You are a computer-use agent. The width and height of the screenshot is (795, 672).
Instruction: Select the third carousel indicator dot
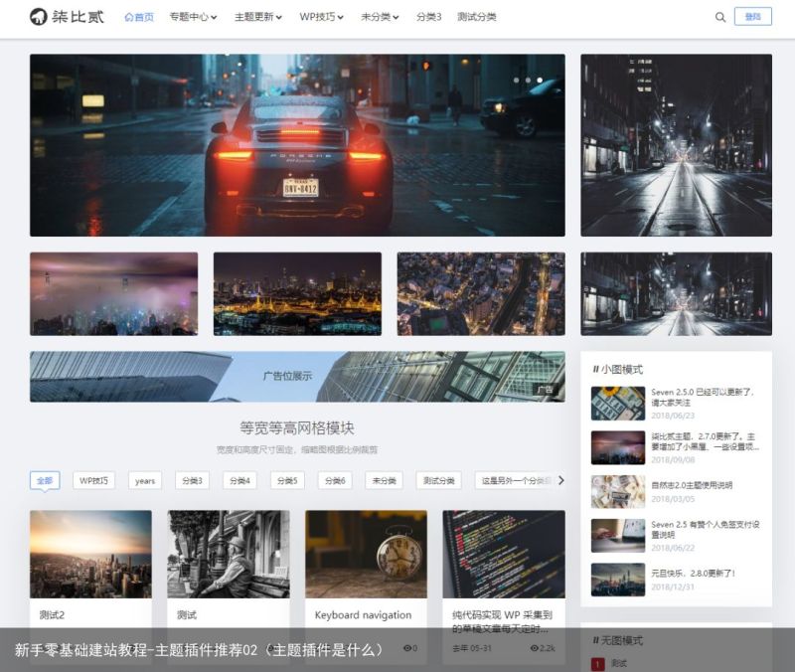(540, 81)
